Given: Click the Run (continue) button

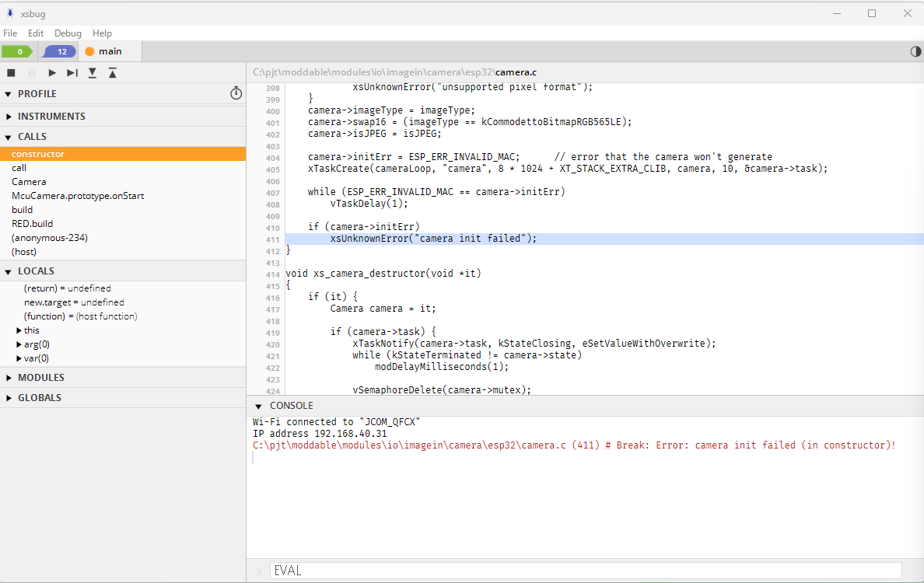Looking at the screenshot, I should click(x=52, y=72).
